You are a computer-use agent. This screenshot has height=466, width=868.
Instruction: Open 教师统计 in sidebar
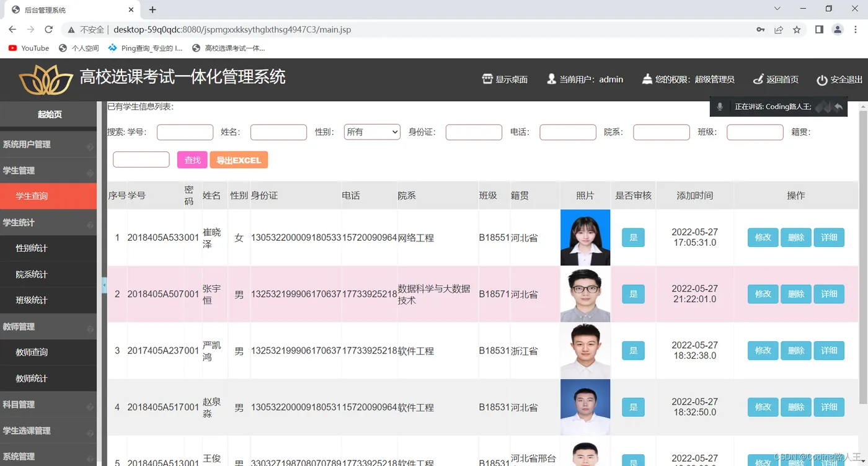point(48,379)
